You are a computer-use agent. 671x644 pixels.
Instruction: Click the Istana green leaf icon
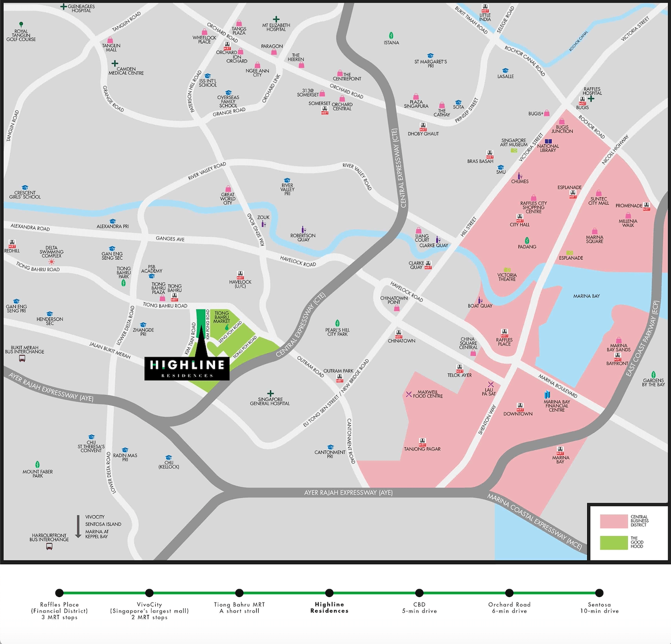coord(391,35)
